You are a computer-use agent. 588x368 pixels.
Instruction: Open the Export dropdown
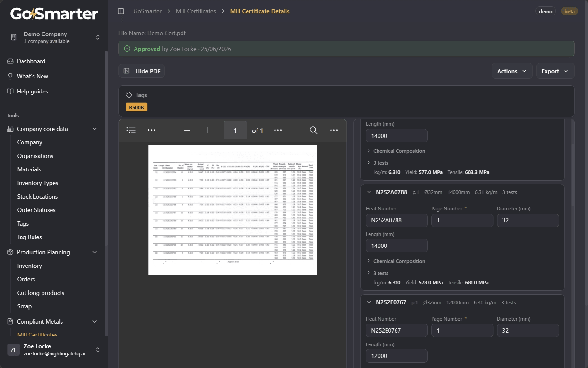pyautogui.click(x=555, y=71)
